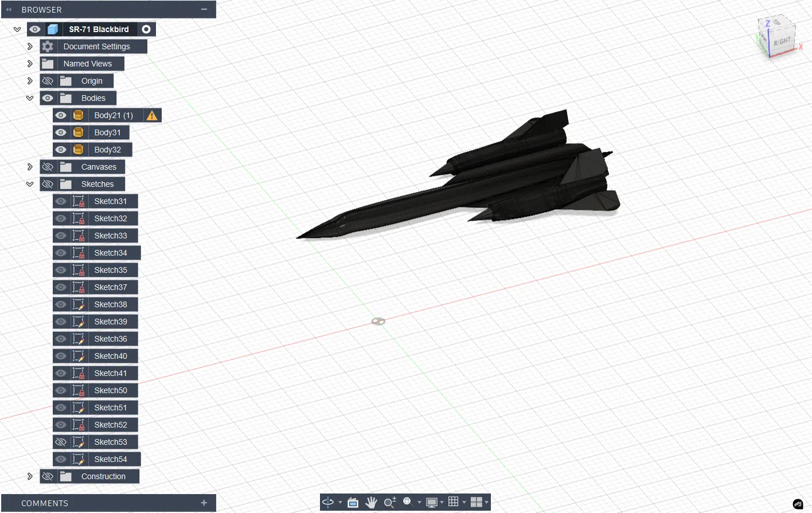Click the Construction folder icon
Viewport: 812px width, 513px height.
[66, 476]
